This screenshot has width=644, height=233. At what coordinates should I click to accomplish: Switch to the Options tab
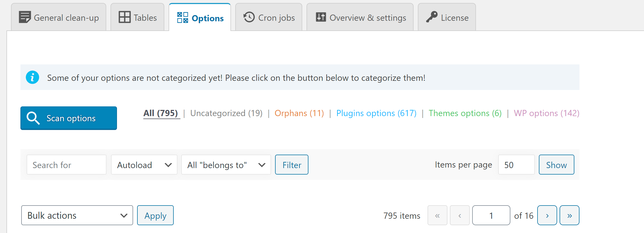200,18
